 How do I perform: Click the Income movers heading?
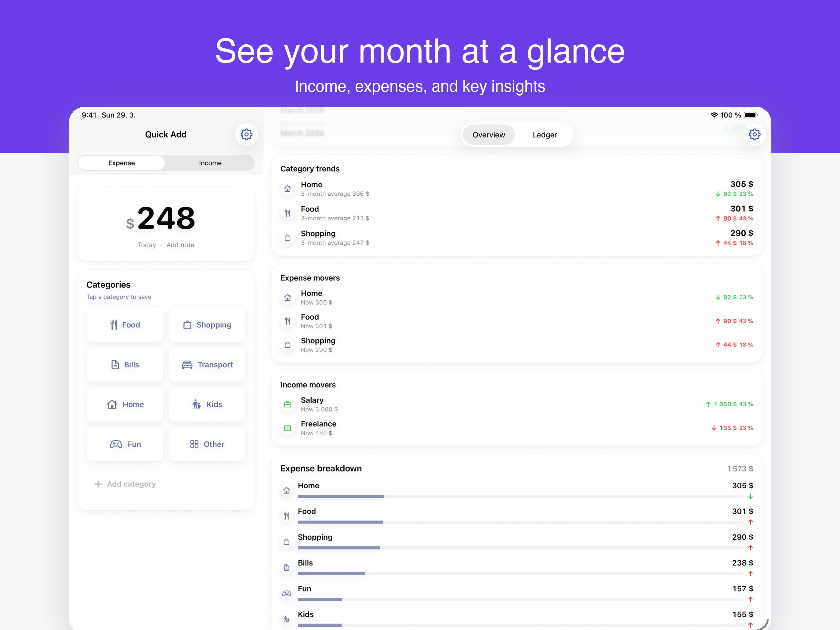click(308, 385)
